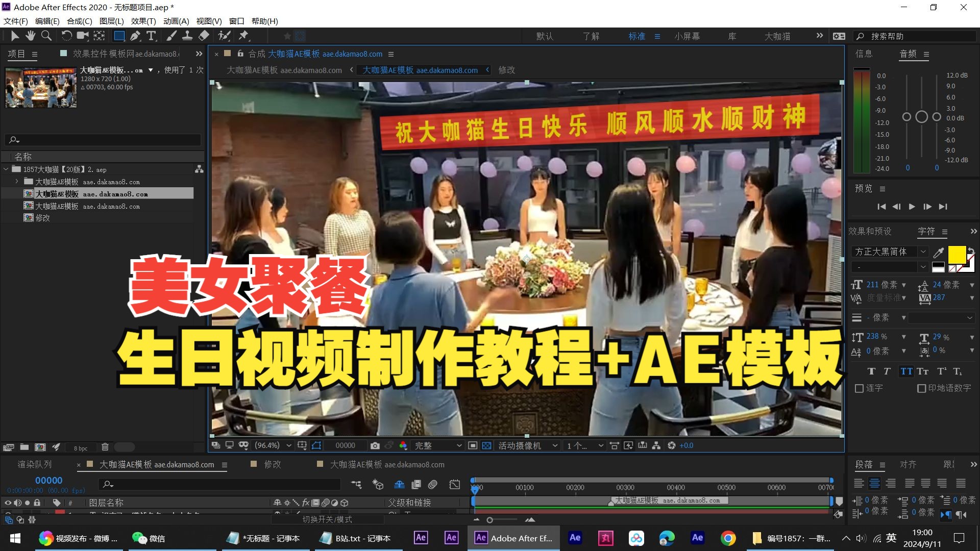Click the delete trash icon in Project panel
The height and width of the screenshot is (551, 980).
(x=105, y=447)
